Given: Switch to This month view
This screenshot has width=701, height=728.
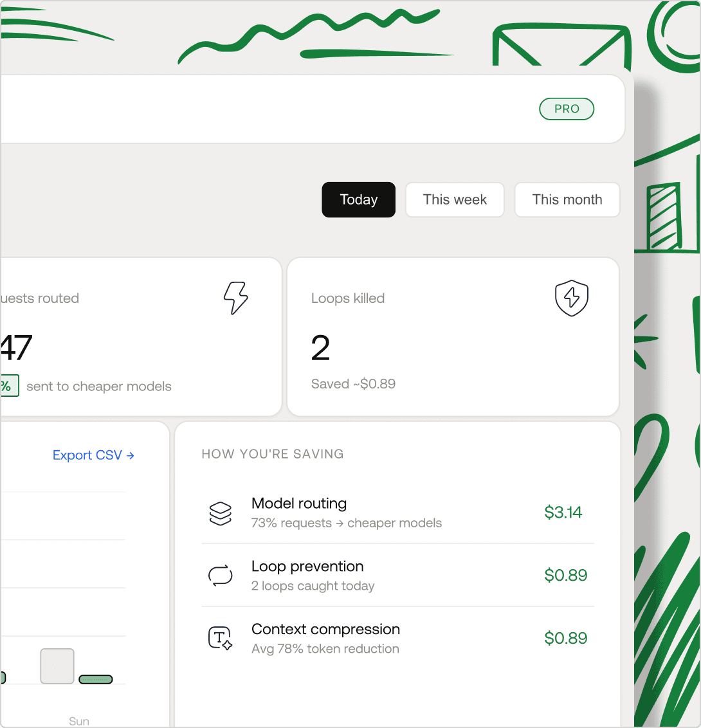Looking at the screenshot, I should [x=567, y=200].
